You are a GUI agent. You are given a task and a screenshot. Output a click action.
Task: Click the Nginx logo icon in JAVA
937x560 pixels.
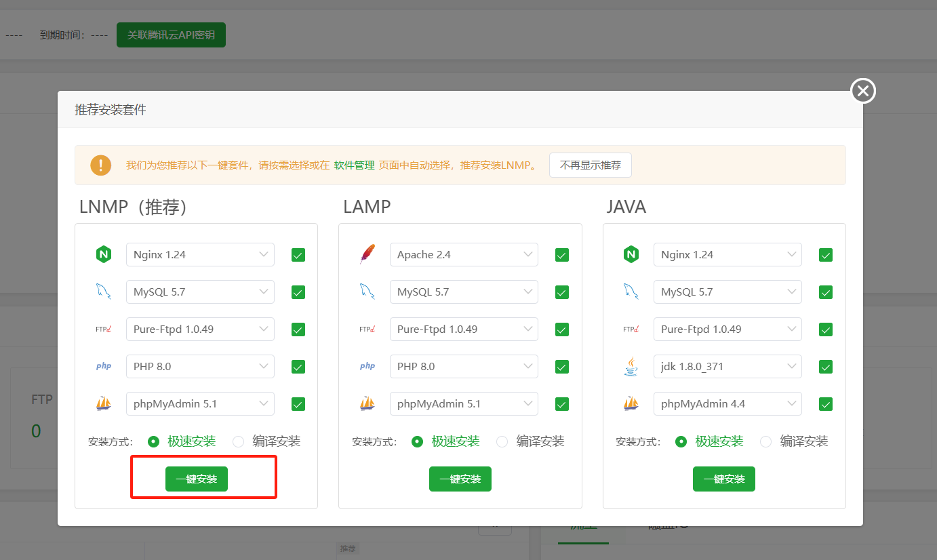point(631,255)
